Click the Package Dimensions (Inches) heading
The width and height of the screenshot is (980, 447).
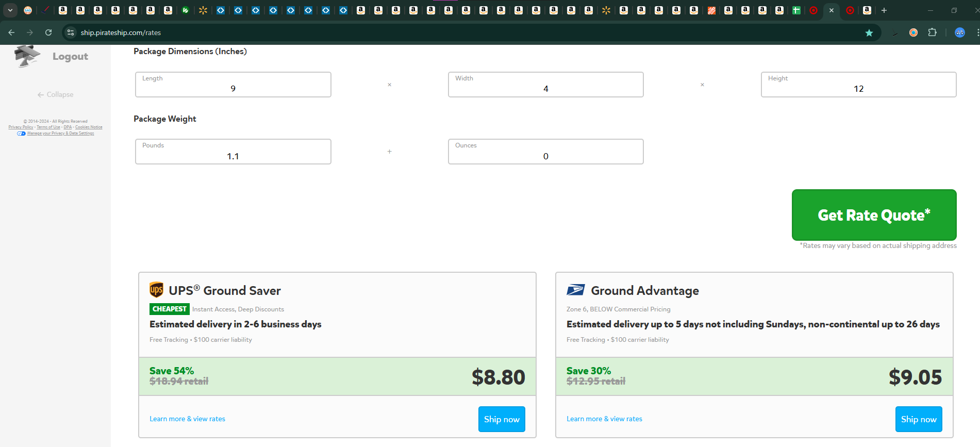(190, 52)
